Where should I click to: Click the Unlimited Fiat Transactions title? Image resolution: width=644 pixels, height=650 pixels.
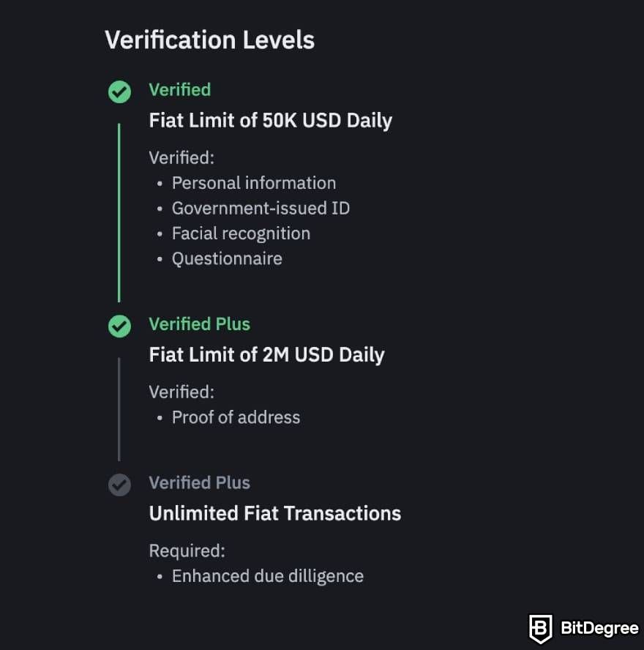pos(274,513)
